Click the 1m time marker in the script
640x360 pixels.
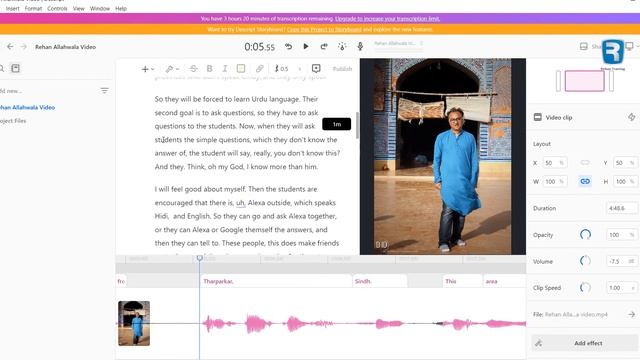pos(336,124)
